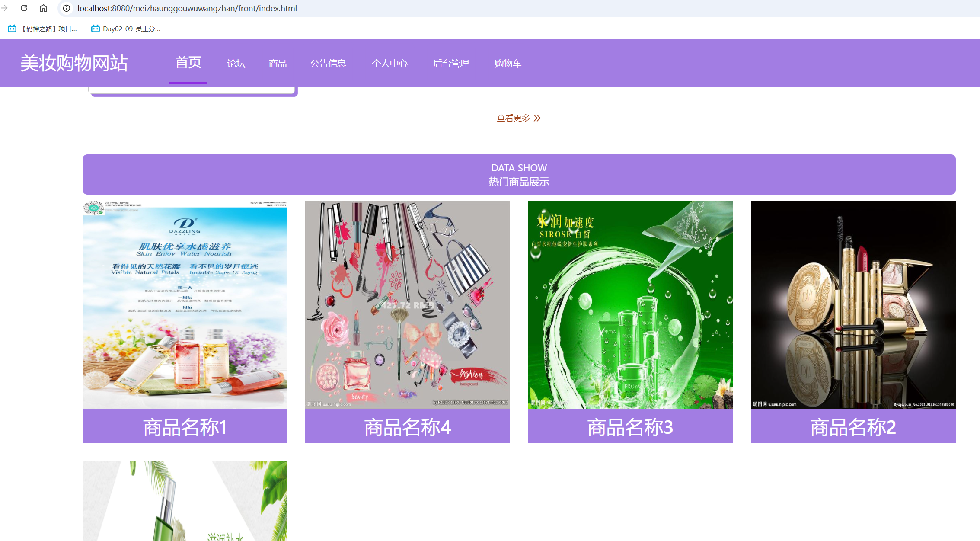Click the 商品名称1 label

pyautogui.click(x=185, y=427)
